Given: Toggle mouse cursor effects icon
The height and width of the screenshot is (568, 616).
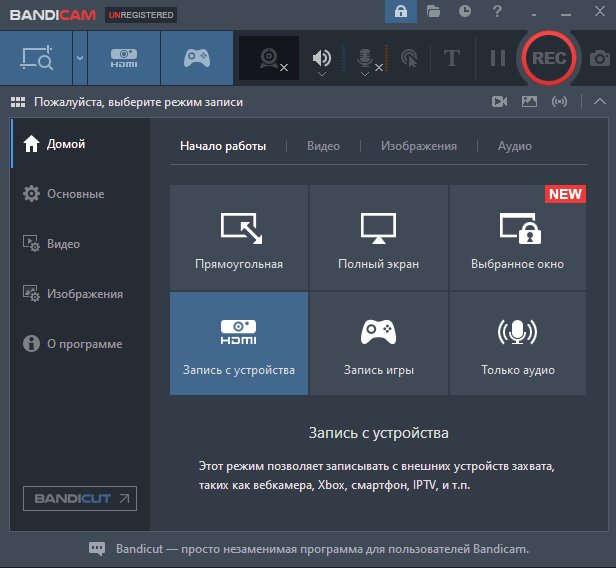Looking at the screenshot, I should pyautogui.click(x=409, y=58).
